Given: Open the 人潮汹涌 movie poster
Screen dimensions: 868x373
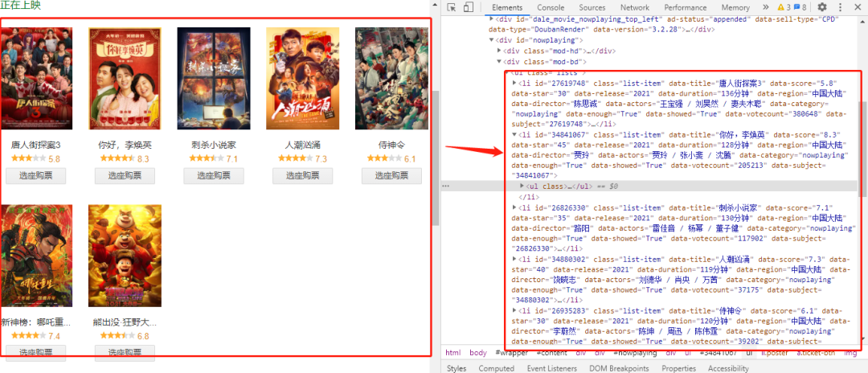Looking at the screenshot, I should click(x=303, y=79).
